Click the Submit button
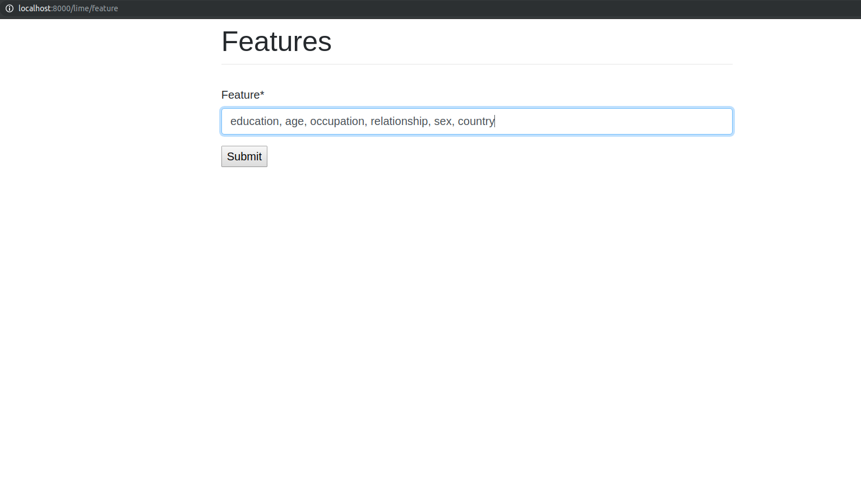This screenshot has width=861, height=504. pyautogui.click(x=244, y=156)
